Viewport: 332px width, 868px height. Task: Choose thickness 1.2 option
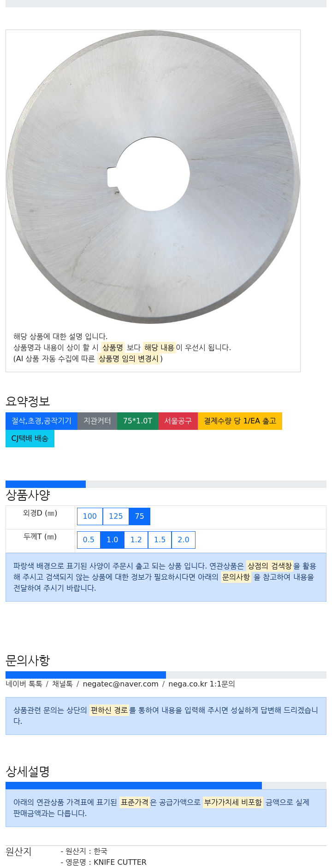coord(136,540)
